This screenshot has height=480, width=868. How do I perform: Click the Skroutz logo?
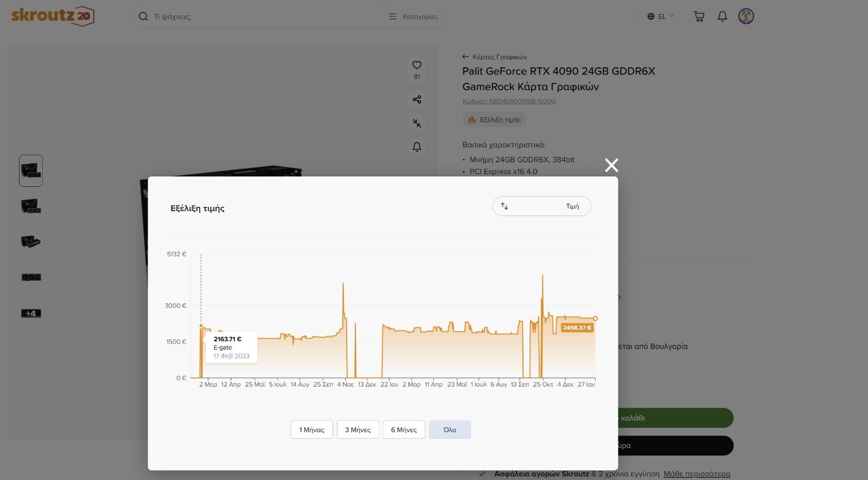[x=53, y=16]
